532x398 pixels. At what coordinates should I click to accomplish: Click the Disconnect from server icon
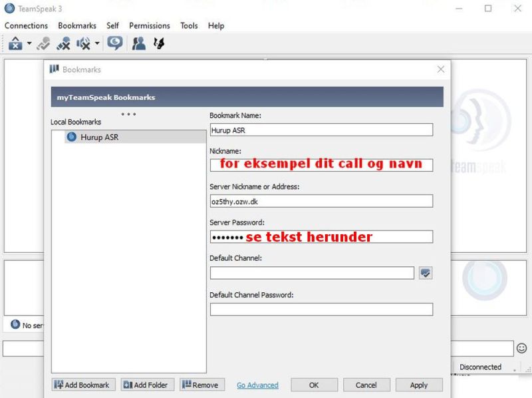pos(43,43)
